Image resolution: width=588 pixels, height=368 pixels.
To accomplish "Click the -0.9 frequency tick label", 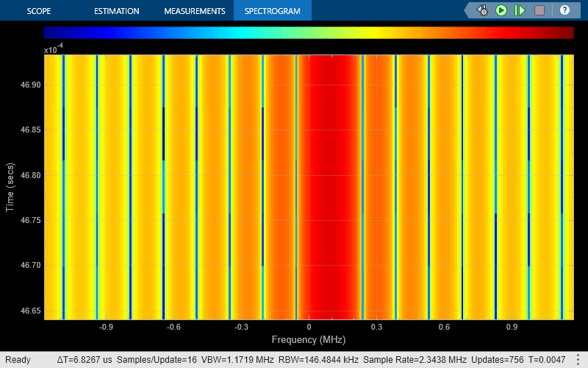I will click(x=106, y=327).
